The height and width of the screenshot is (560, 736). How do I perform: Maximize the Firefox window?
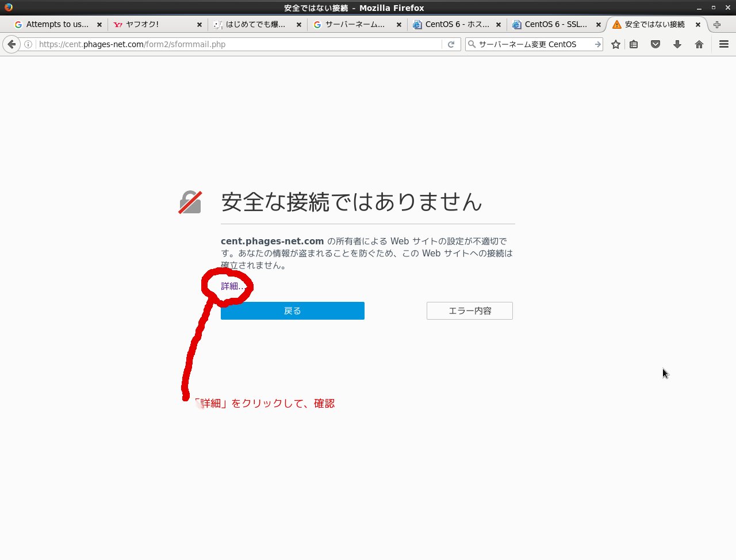pyautogui.click(x=714, y=8)
